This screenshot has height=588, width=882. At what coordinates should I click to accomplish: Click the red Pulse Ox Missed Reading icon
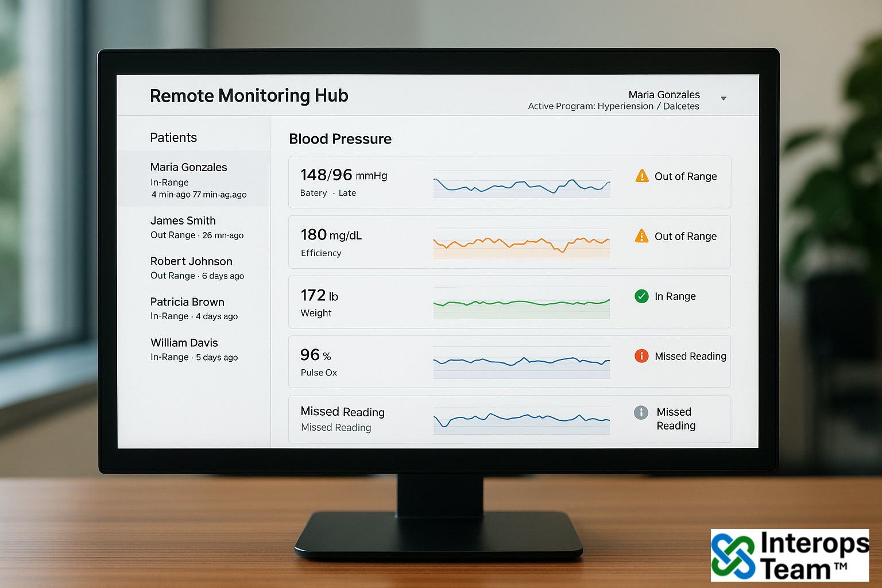(x=641, y=356)
